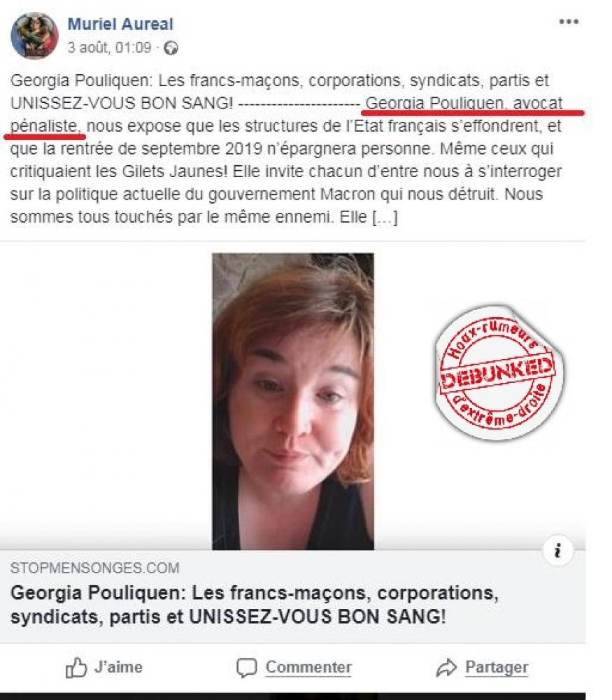Viewport: 612px width, 700px height.
Task: Open the video thumbnail of the woman
Action: tap(293, 401)
